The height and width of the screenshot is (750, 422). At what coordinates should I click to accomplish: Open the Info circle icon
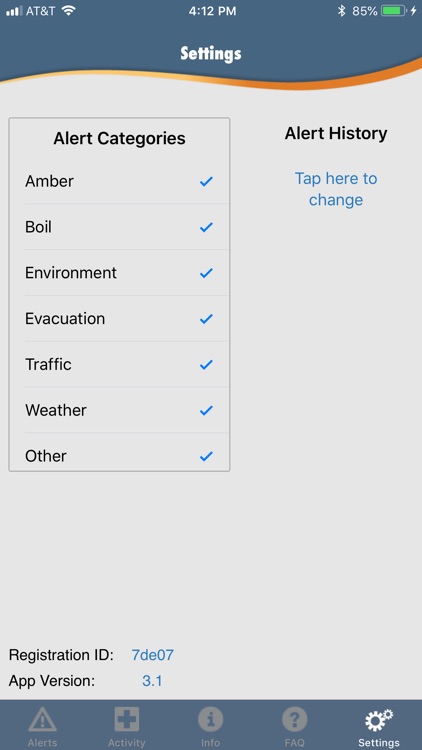[x=211, y=719]
